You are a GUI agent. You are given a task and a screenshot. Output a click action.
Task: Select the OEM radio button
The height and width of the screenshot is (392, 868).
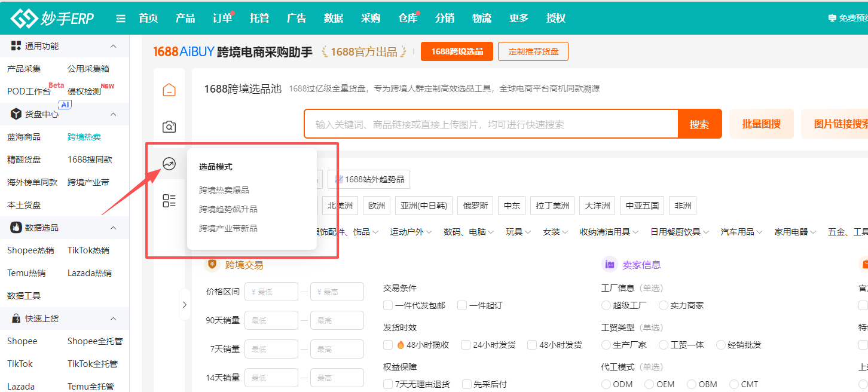tap(649, 384)
